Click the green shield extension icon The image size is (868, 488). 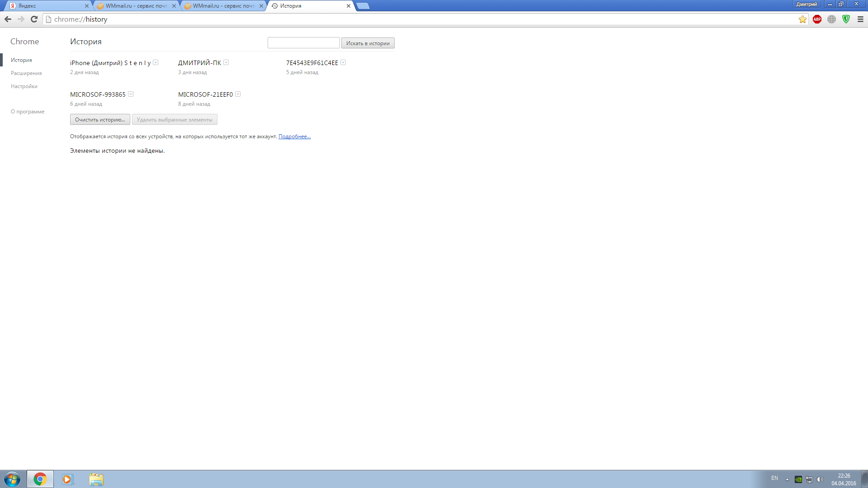846,19
